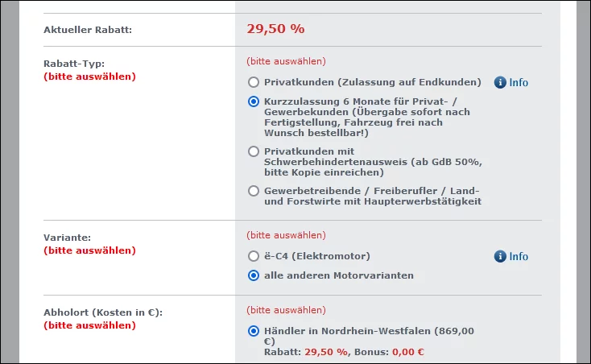Select Händler in Nordrhein-Westfalen radio button
The width and height of the screenshot is (591, 364).
tap(254, 331)
